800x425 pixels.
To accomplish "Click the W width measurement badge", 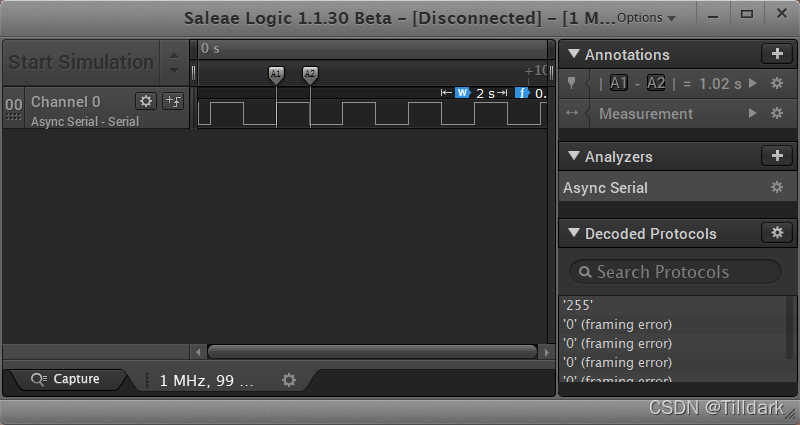I will (462, 93).
